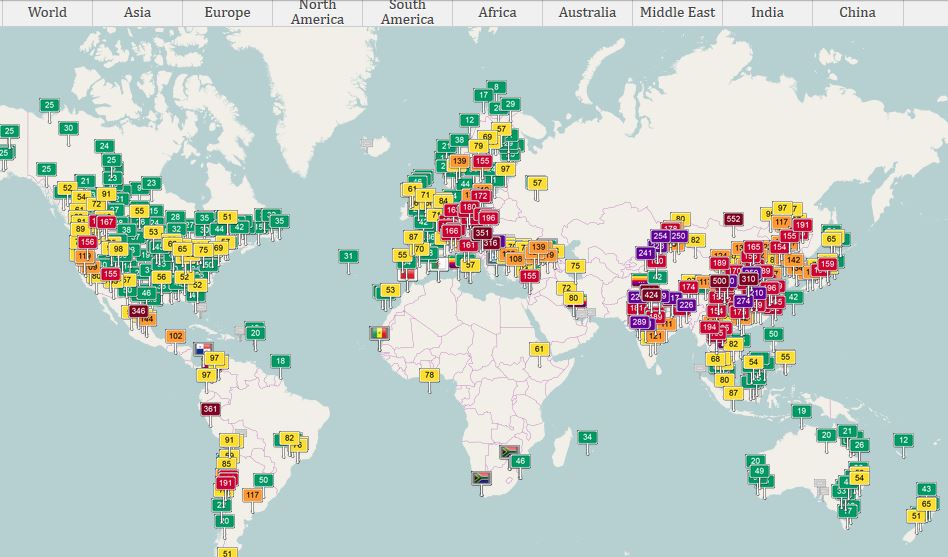Viewport: 948px width, 557px height.
Task: Click the green 46 marker in southern Africa
Action: [x=519, y=461]
